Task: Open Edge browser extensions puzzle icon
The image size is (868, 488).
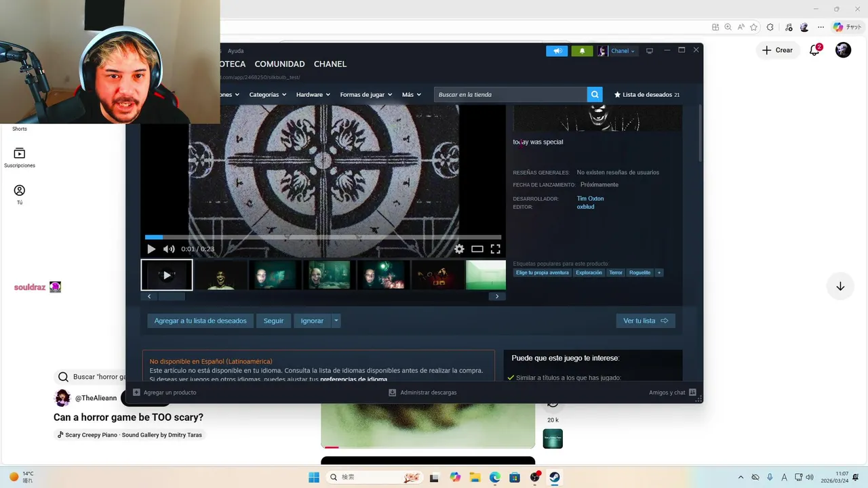Action: pyautogui.click(x=770, y=27)
